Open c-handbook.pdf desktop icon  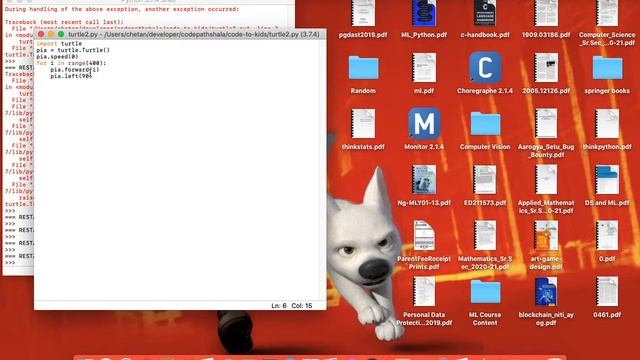pyautogui.click(x=485, y=13)
